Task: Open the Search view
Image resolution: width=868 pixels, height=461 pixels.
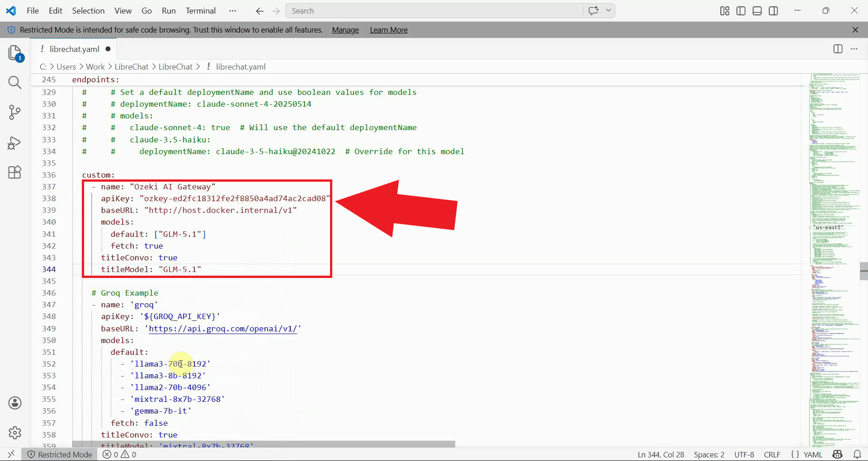Action: click(15, 83)
